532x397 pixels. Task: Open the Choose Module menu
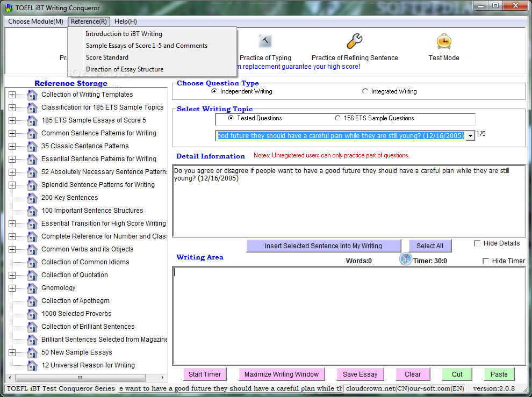(35, 21)
